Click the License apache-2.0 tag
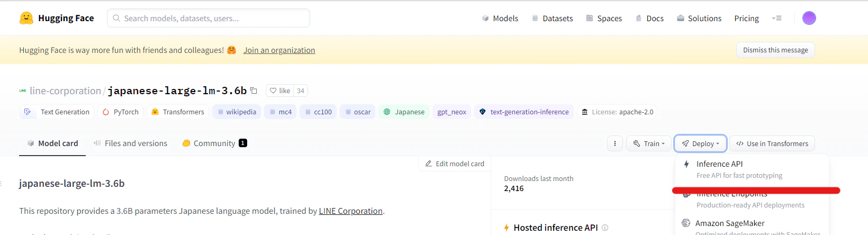This screenshot has width=868, height=235. coord(617,112)
